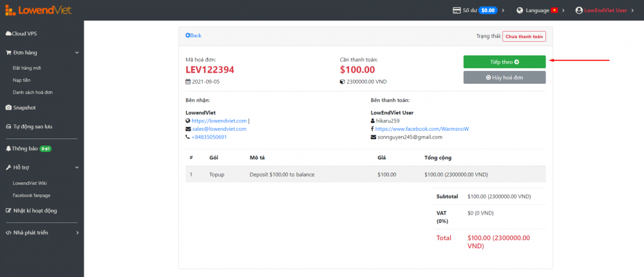The image size is (644, 277).
Task: Click the red Total amount value
Action: point(498,242)
